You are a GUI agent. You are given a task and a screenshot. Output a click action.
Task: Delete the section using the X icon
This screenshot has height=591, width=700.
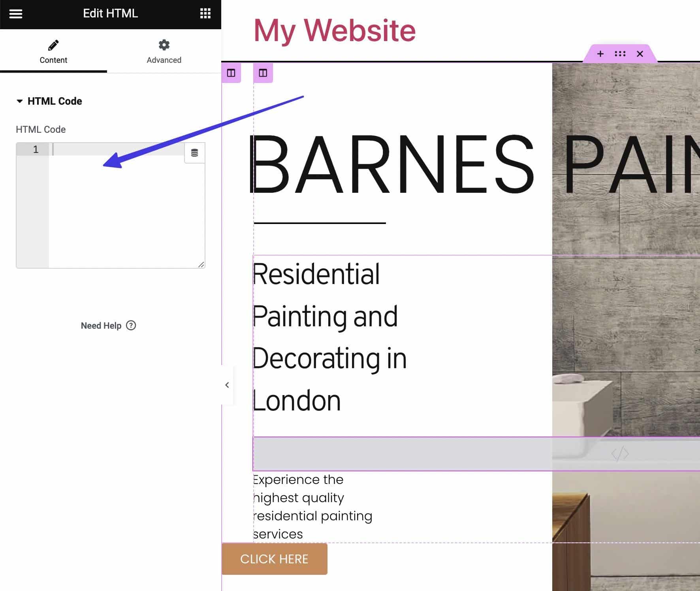pyautogui.click(x=640, y=54)
